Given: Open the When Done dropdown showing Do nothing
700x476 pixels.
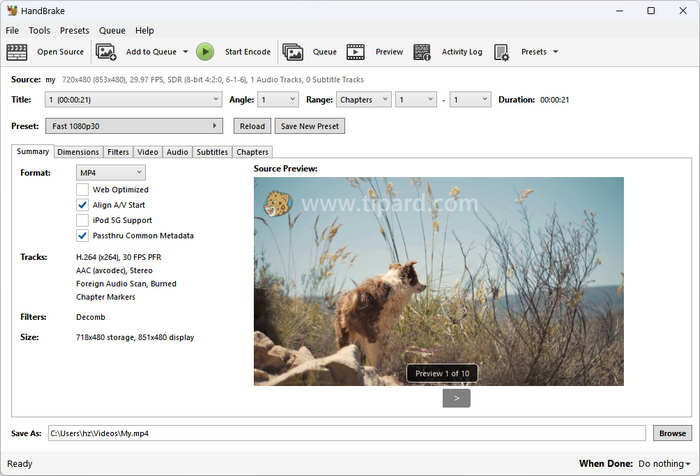Looking at the screenshot, I should coord(664,464).
